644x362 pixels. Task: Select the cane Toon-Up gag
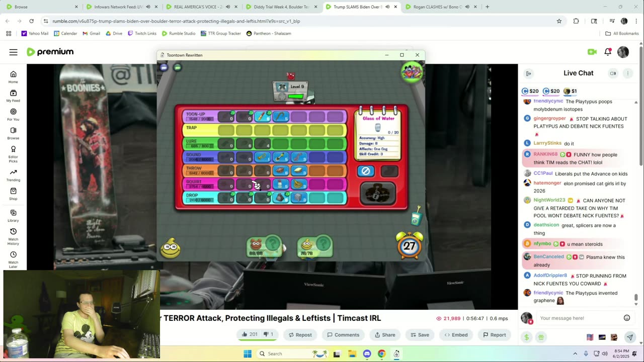[280, 117]
